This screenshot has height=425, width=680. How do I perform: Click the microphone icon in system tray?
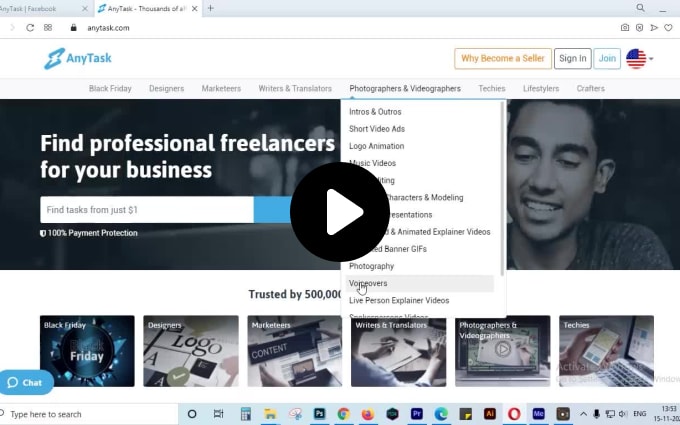pos(597,414)
